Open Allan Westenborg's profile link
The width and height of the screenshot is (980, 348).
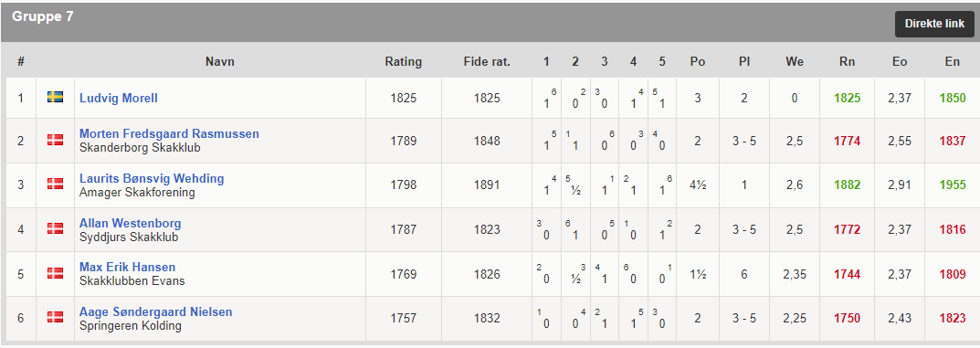click(130, 223)
